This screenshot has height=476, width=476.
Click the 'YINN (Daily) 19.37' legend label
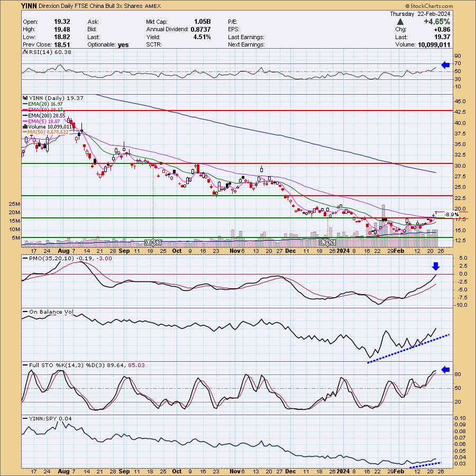pos(56,98)
